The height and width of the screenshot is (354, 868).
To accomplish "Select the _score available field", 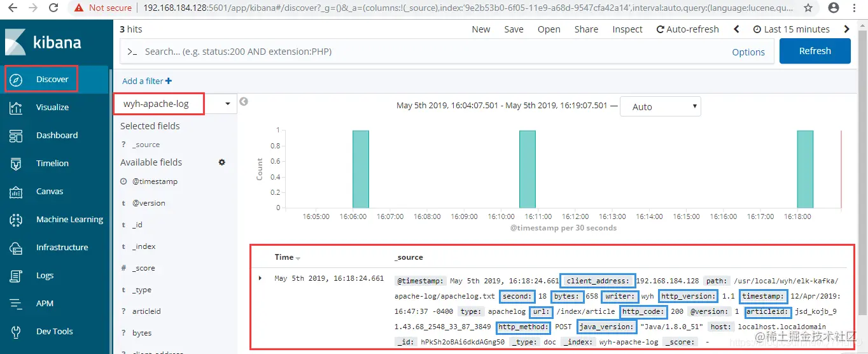I will click(x=144, y=268).
